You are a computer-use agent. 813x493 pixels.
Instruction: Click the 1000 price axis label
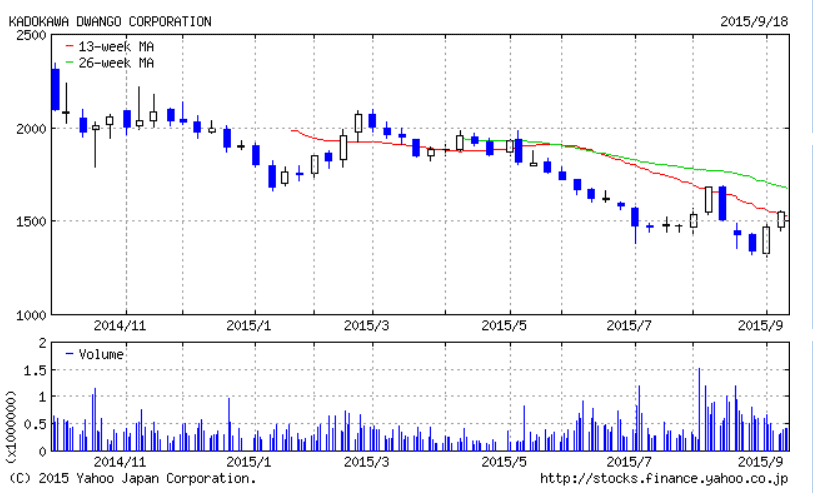(x=33, y=315)
